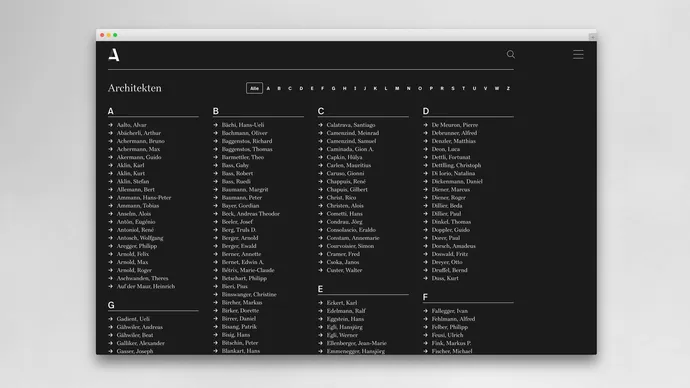
Task: Click arrow icon beside 'Caruso, Gionni'
Action: coord(320,173)
